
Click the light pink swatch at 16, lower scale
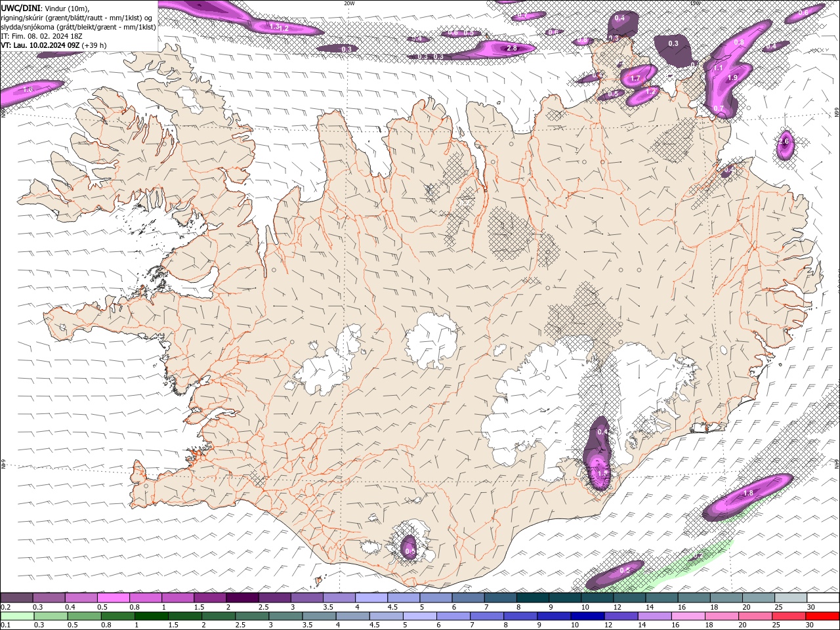(x=688, y=616)
